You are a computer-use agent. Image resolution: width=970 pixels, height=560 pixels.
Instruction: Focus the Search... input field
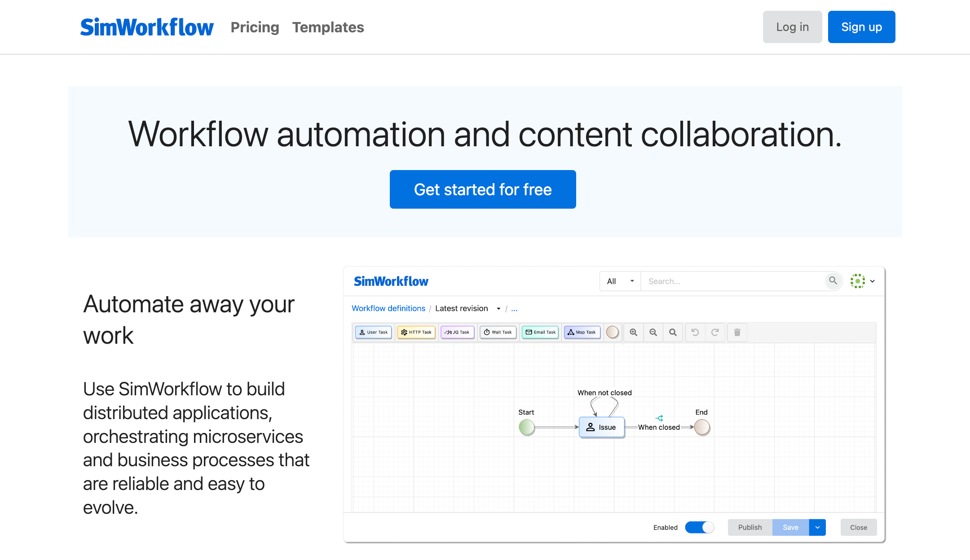point(733,281)
